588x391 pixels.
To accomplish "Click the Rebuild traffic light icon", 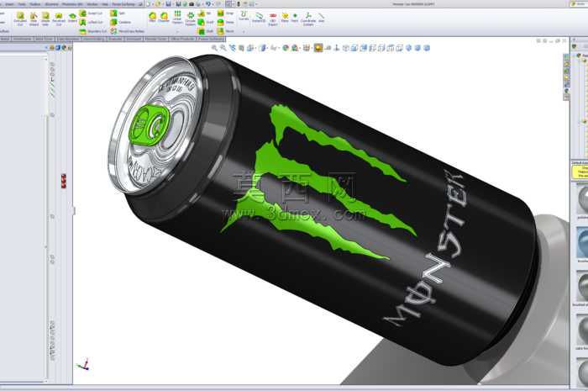I will [238, 3].
